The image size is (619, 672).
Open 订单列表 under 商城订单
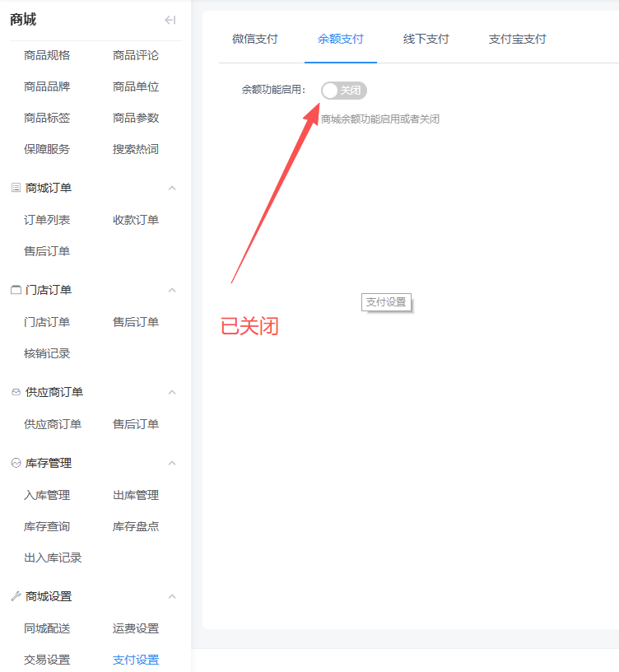coord(47,220)
